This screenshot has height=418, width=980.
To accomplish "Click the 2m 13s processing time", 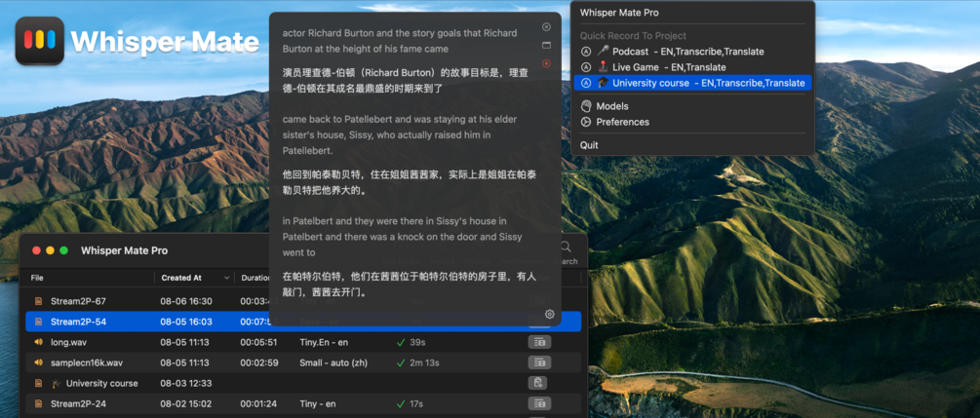I will click(424, 362).
